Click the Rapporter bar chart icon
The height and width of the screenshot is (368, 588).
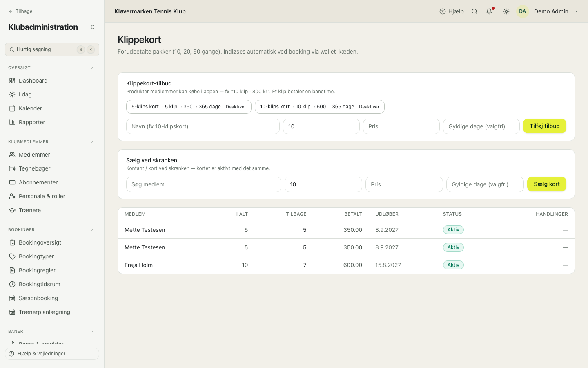[12, 122]
